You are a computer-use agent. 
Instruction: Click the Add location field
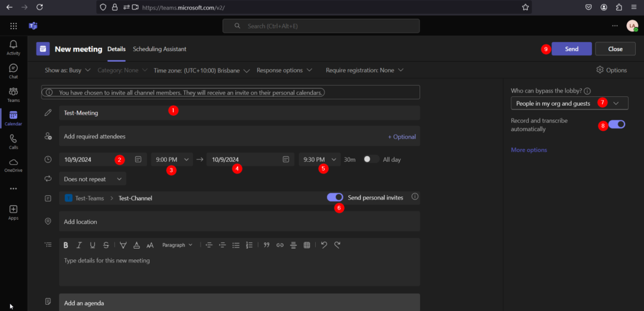coord(240,222)
